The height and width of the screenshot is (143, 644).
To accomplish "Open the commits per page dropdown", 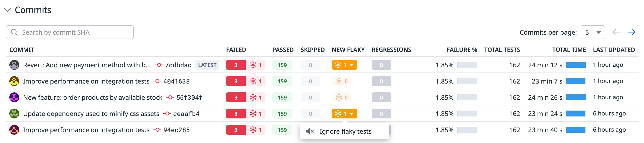I will click(593, 32).
